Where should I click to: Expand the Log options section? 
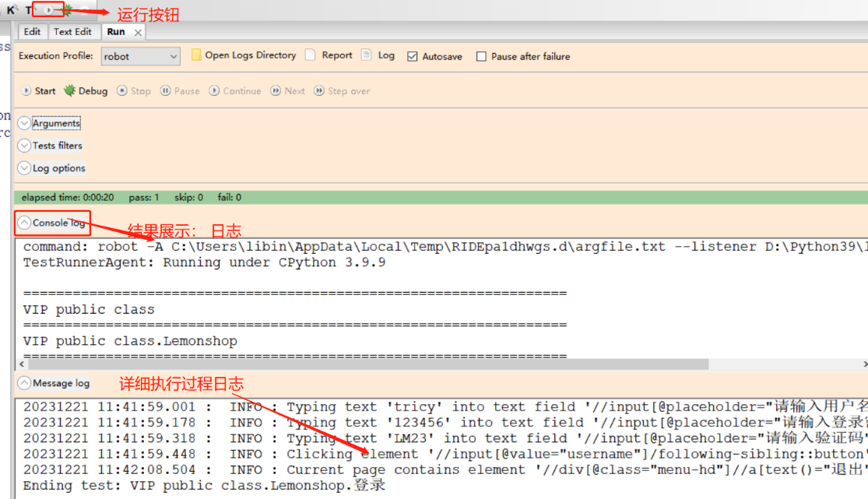24,168
